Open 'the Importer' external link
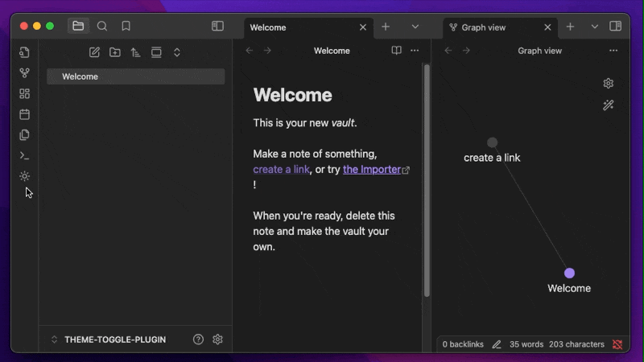Image resolution: width=644 pixels, height=362 pixels. point(372,170)
